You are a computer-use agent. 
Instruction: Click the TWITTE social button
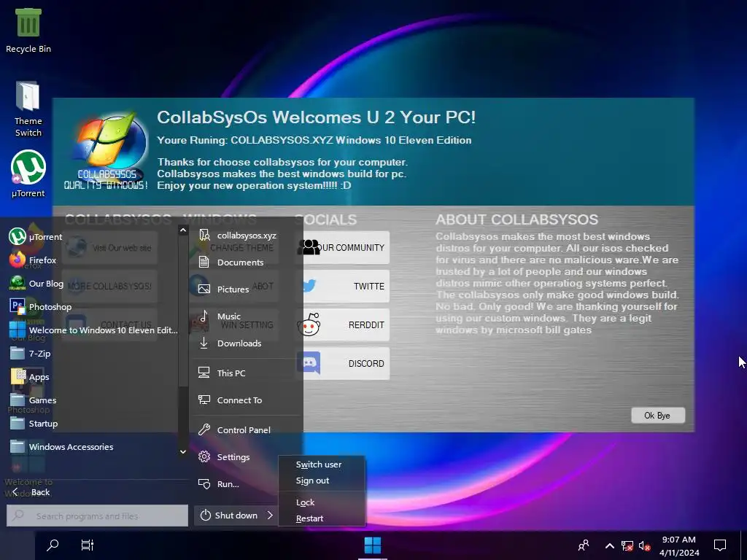click(x=341, y=286)
